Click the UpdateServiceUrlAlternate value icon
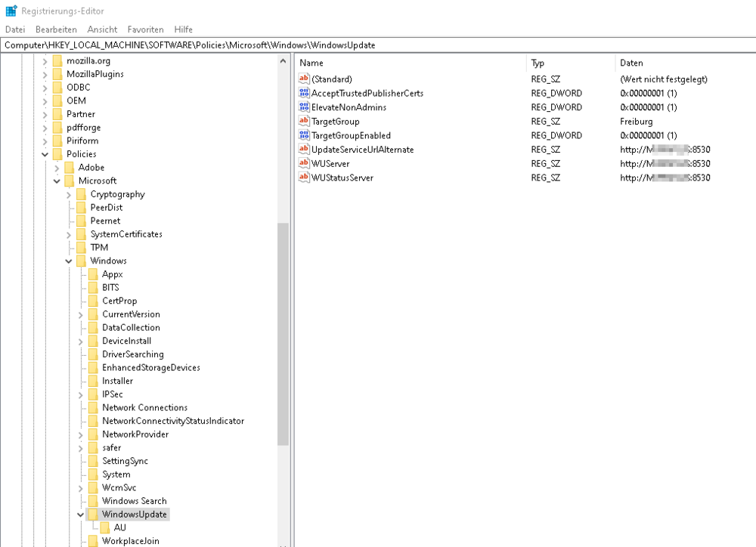Image resolution: width=756 pixels, height=547 pixels. pyautogui.click(x=305, y=150)
